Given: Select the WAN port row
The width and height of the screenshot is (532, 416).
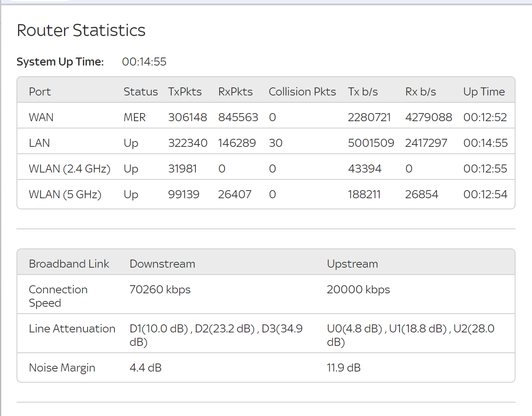Looking at the screenshot, I should [x=41, y=117].
